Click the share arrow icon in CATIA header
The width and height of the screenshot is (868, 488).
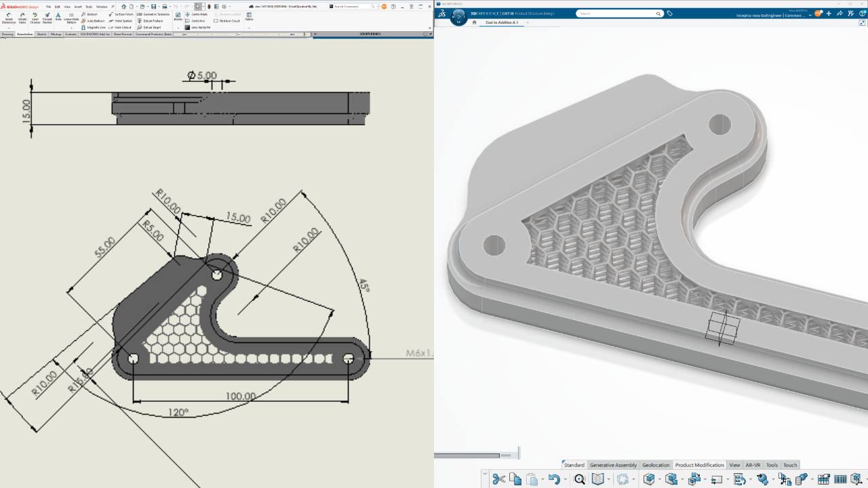coord(840,14)
